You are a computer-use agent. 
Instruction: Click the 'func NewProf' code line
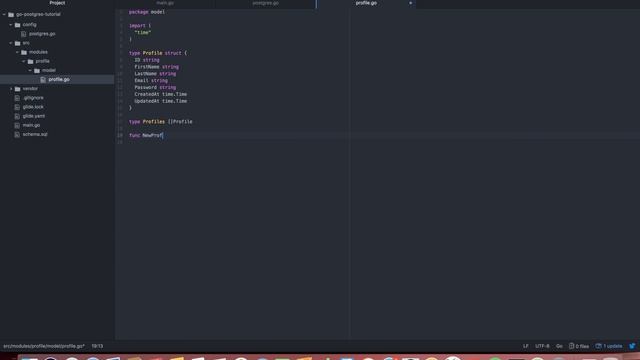[x=146, y=136]
